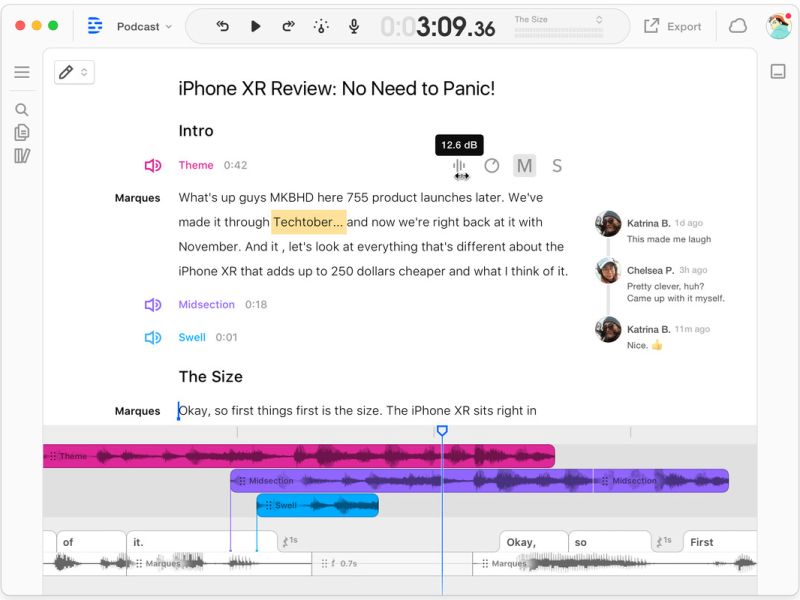Image resolution: width=800 pixels, height=600 pixels.
Task: Open the cloud sync status icon
Action: click(738, 26)
